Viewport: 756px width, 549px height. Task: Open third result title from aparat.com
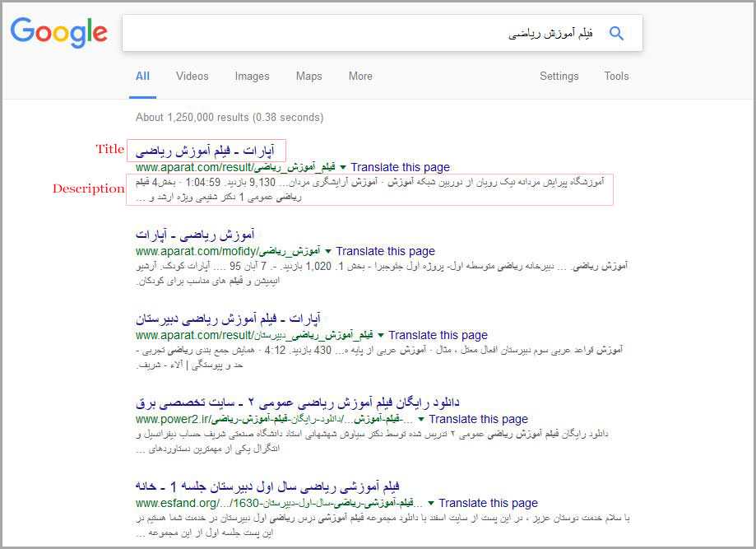click(x=228, y=319)
